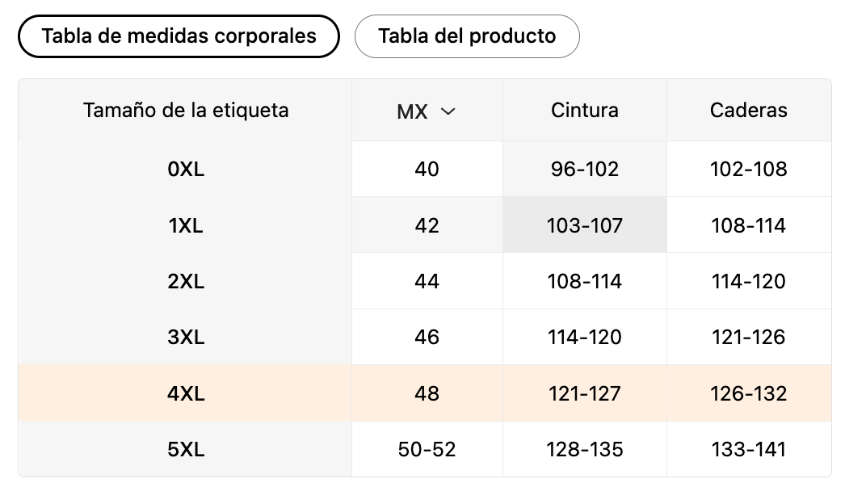Open the Tabla del producto tab
This screenshot has width=845, height=504.
coord(467,36)
